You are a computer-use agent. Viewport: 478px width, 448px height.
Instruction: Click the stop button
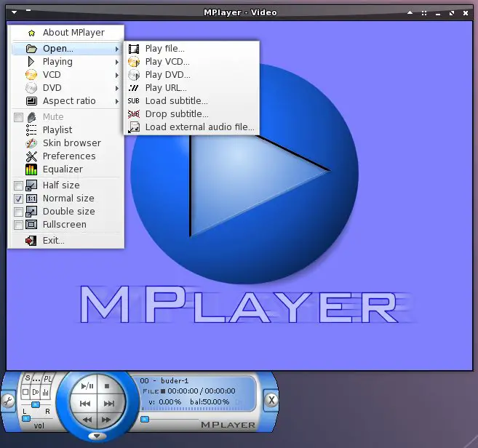pos(107,386)
